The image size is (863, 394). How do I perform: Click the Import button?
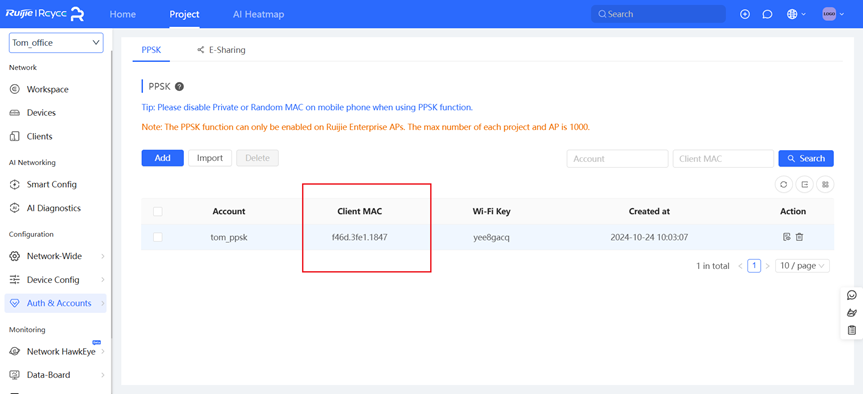tap(210, 158)
